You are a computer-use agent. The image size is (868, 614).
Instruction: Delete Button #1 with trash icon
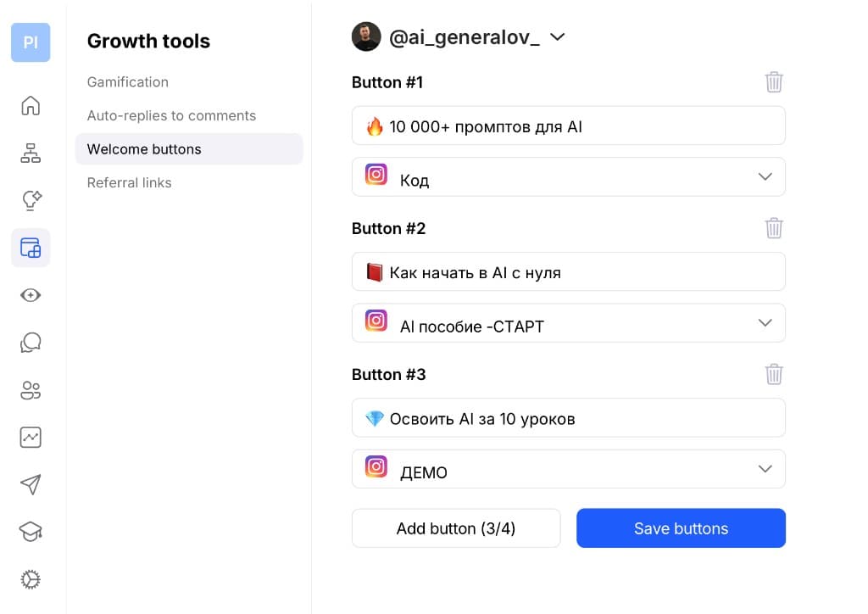[774, 82]
